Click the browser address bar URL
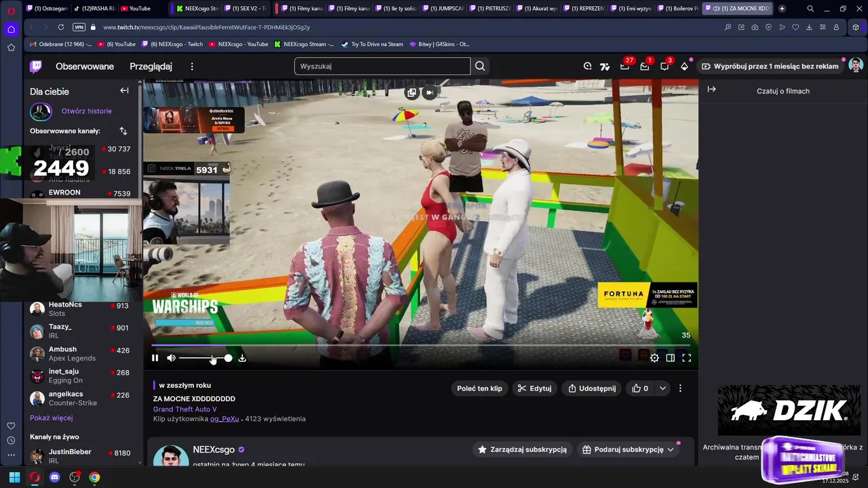This screenshot has width=868, height=488. point(207,27)
